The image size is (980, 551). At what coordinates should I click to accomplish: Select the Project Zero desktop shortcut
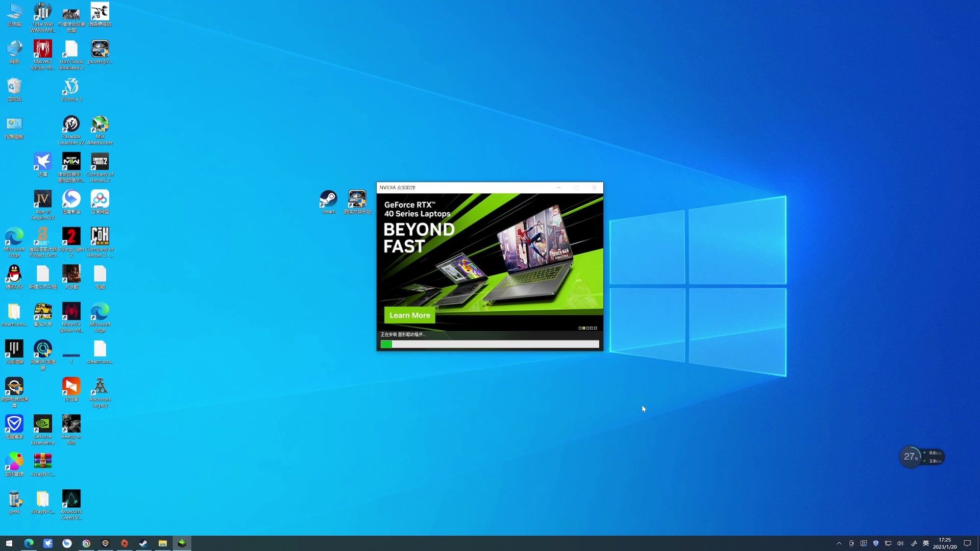(x=43, y=243)
